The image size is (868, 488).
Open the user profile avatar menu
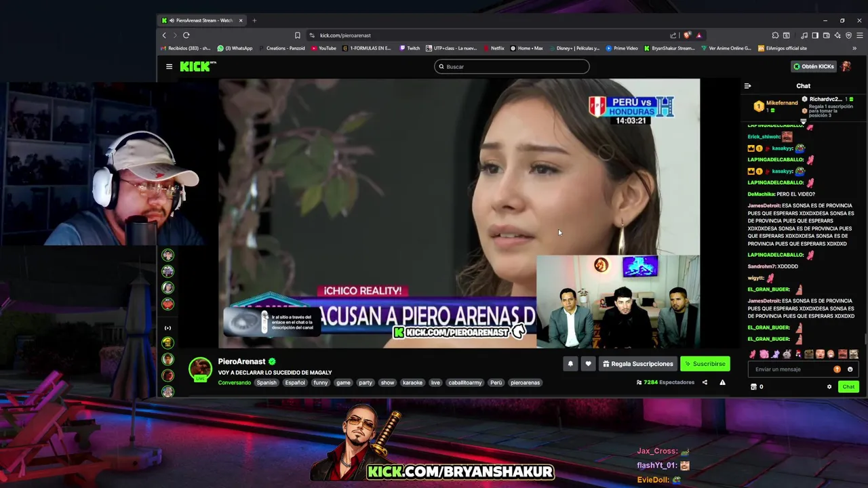point(846,66)
